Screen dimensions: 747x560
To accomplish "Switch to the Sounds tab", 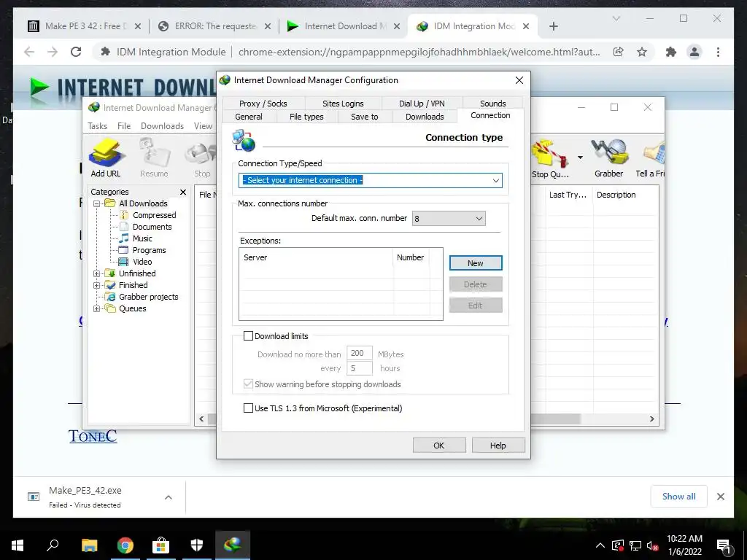I will tap(492, 104).
